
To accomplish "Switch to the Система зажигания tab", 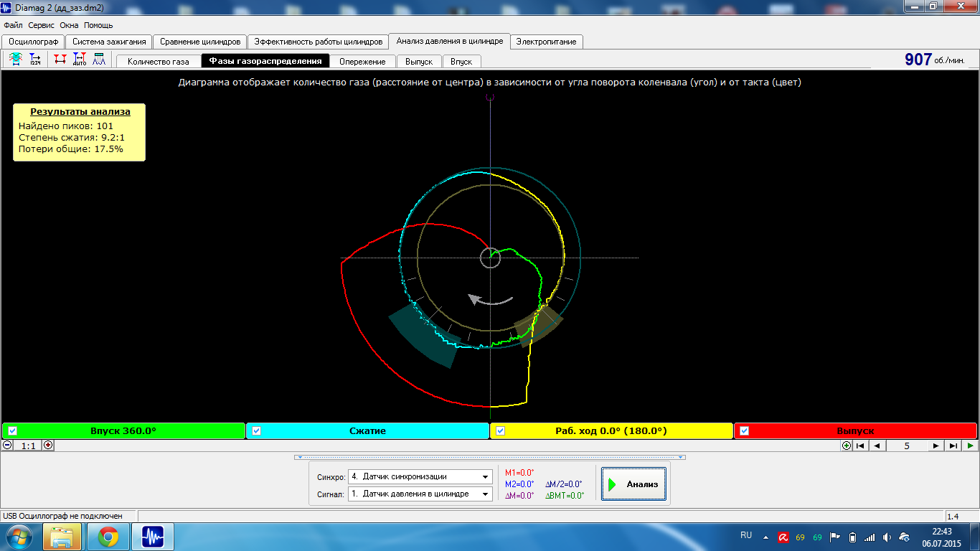I will coord(109,42).
